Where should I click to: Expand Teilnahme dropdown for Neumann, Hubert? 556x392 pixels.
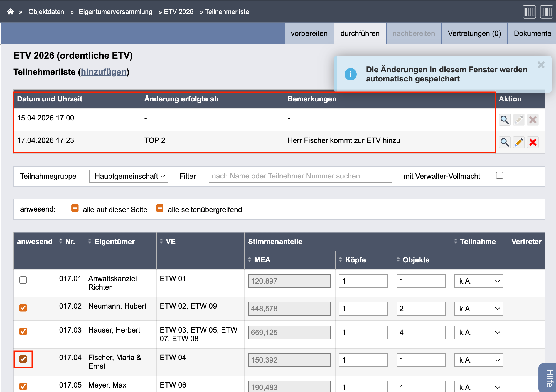[x=478, y=309]
